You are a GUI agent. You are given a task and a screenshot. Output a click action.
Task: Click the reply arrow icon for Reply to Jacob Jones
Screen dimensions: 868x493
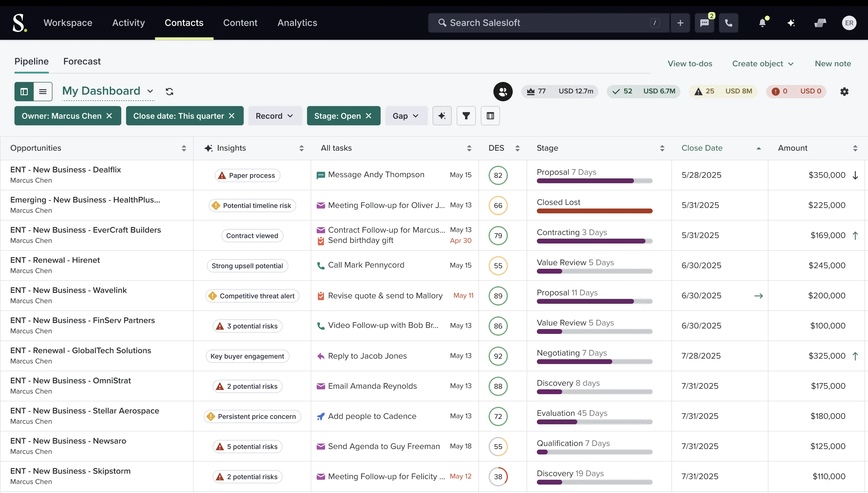pyautogui.click(x=321, y=356)
